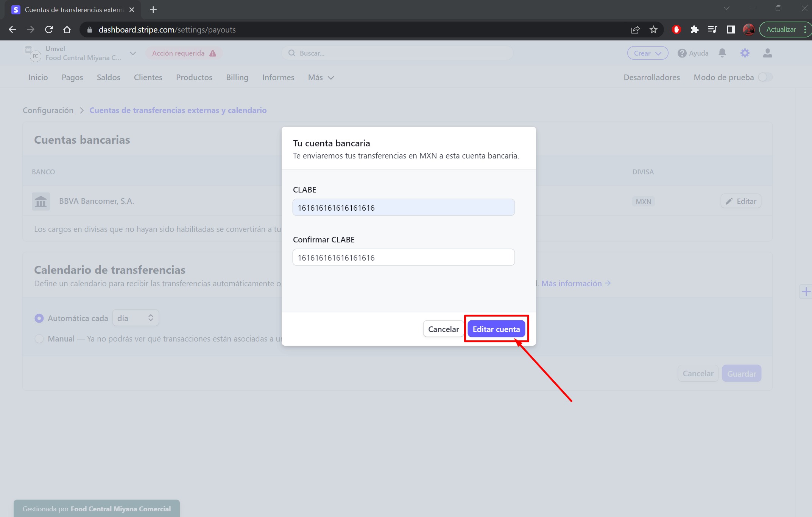Select the Manual transfer radio option
This screenshot has height=517, width=812.
[39, 339]
